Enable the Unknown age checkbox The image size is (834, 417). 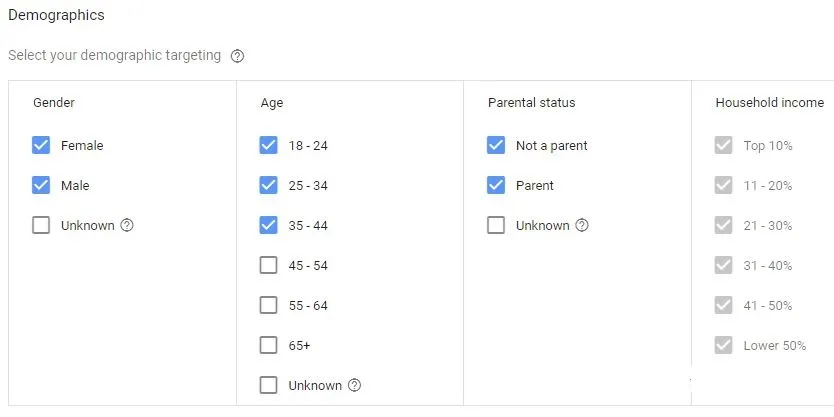point(268,385)
